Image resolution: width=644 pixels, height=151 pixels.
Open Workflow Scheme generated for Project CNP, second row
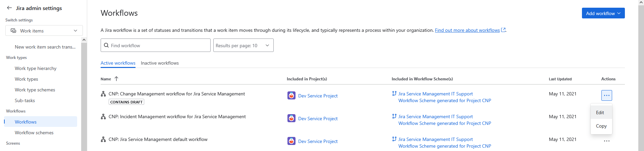pyautogui.click(x=444, y=124)
